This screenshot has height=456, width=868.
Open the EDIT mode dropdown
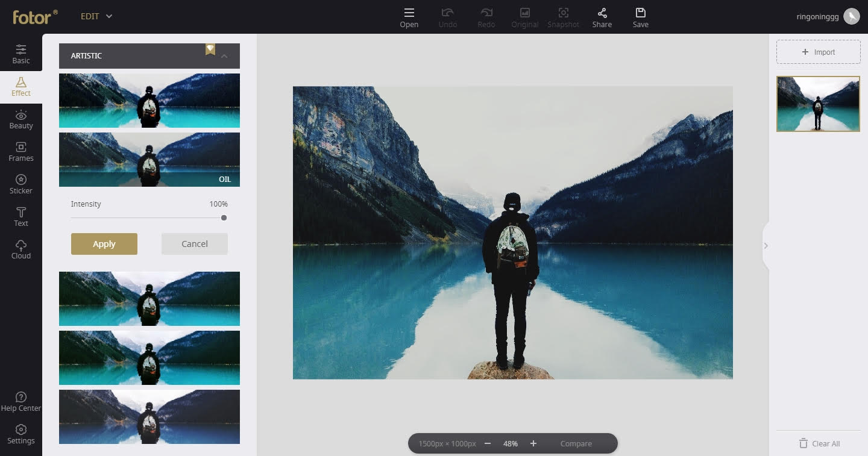(x=96, y=16)
